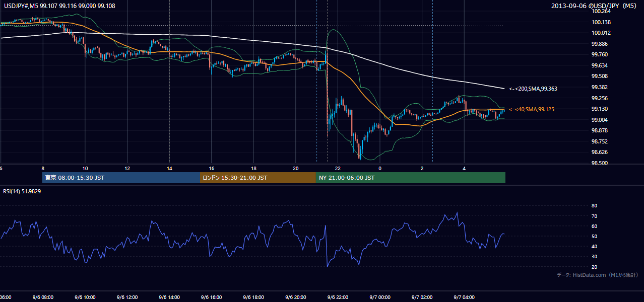Click the 100.138 price axis label

click(x=601, y=22)
